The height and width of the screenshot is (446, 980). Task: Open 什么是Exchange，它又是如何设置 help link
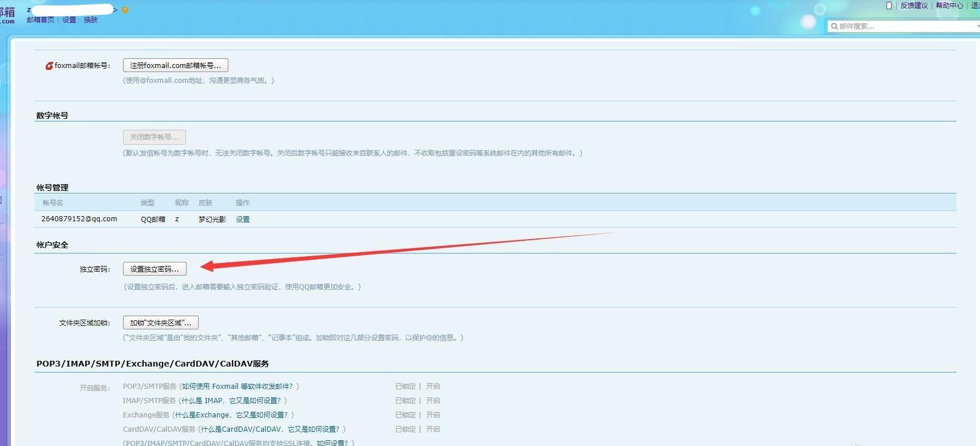click(x=231, y=415)
